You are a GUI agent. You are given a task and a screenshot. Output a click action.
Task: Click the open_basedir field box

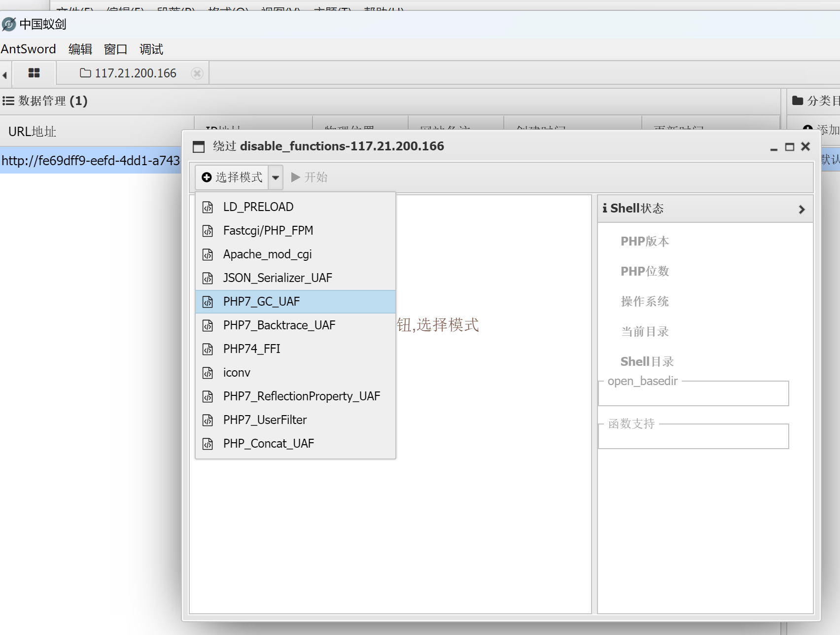[693, 393]
